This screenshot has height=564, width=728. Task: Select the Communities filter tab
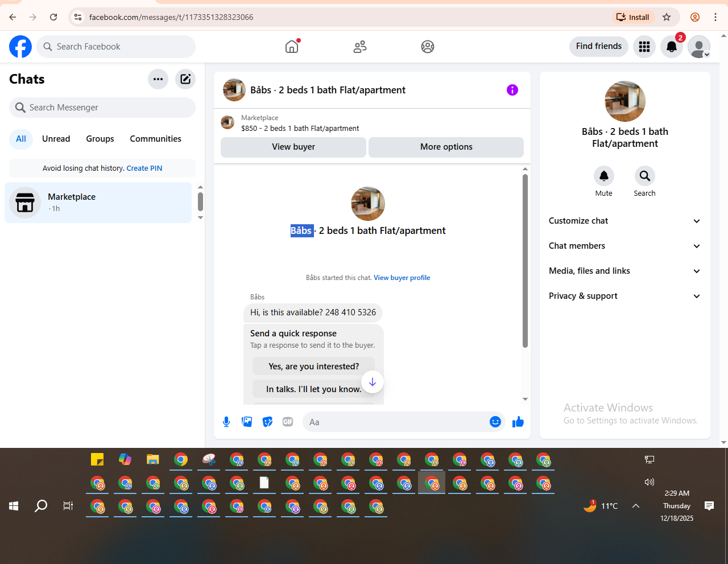[x=156, y=139]
